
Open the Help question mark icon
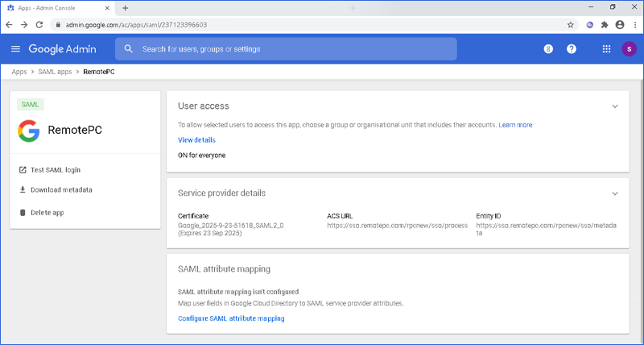(x=572, y=49)
